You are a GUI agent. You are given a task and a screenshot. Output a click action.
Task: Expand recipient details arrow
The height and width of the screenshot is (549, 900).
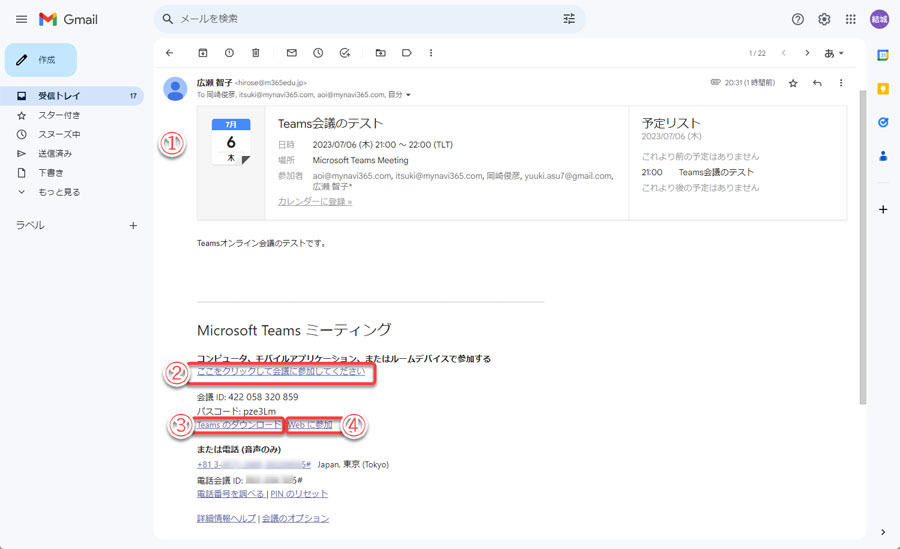[x=408, y=95]
